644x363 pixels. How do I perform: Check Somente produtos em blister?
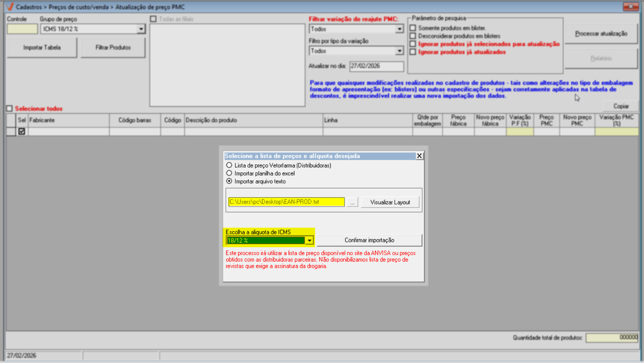tap(413, 28)
